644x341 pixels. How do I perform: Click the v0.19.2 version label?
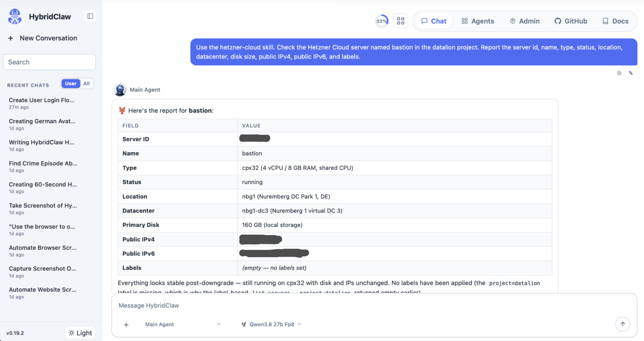15,333
